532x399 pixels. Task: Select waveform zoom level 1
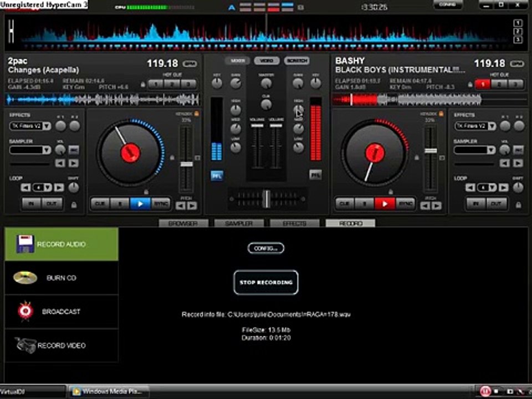coord(518,23)
